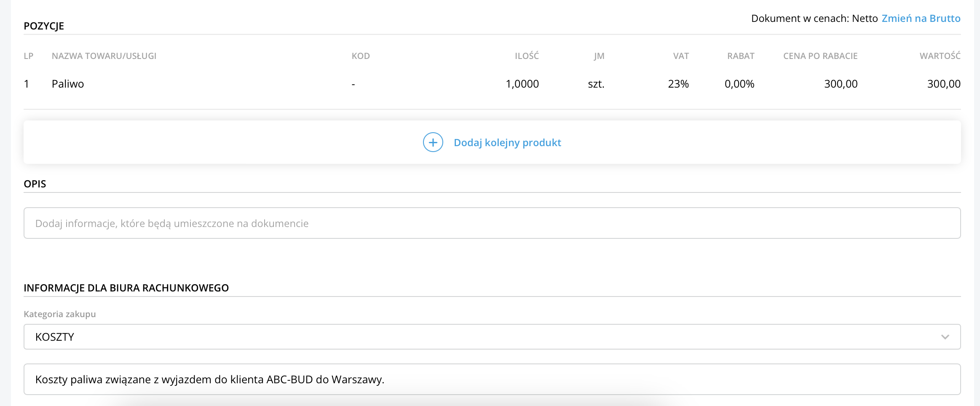
Task: Select the 'Paliwo' product name in row 1
Action: point(68,84)
